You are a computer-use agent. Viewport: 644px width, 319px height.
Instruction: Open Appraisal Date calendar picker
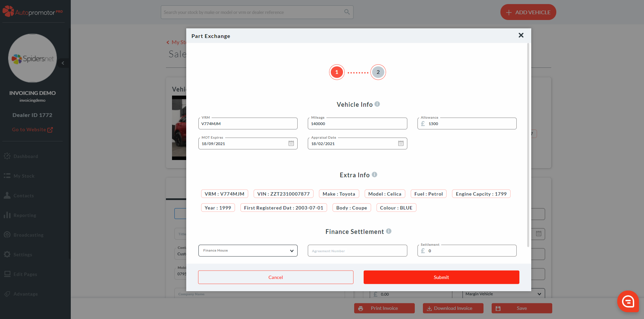tap(401, 143)
